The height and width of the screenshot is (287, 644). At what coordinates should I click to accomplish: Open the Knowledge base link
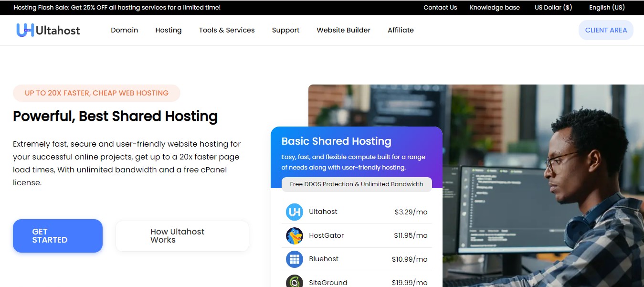(495, 7)
